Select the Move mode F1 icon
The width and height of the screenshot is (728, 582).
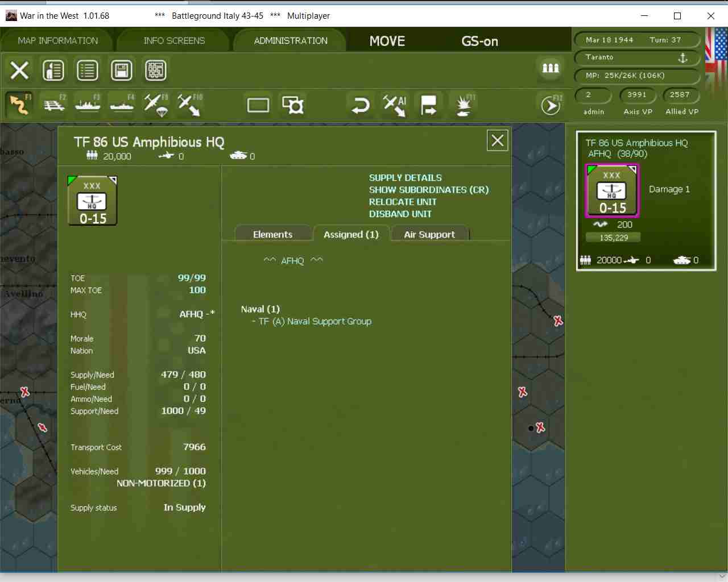(19, 105)
